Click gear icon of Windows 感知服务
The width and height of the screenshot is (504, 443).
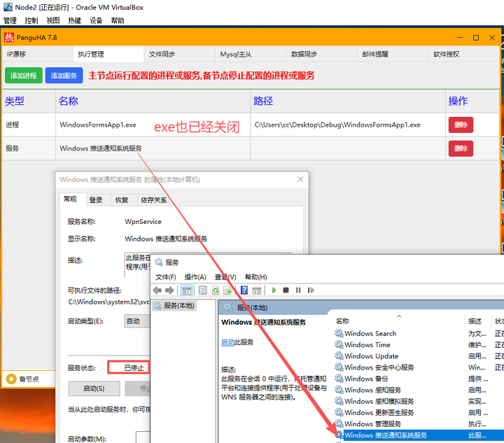(x=339, y=390)
